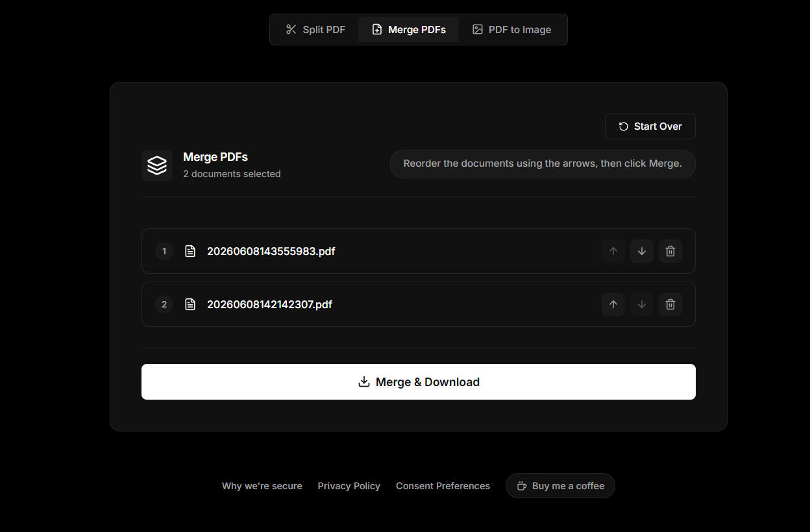Open the Privacy Policy link
810x532 pixels.
[x=349, y=486]
